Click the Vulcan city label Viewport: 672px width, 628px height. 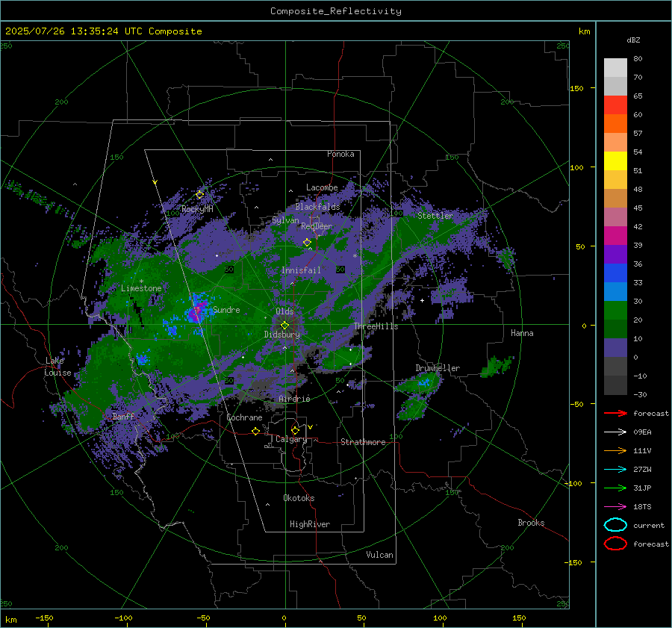tap(380, 555)
